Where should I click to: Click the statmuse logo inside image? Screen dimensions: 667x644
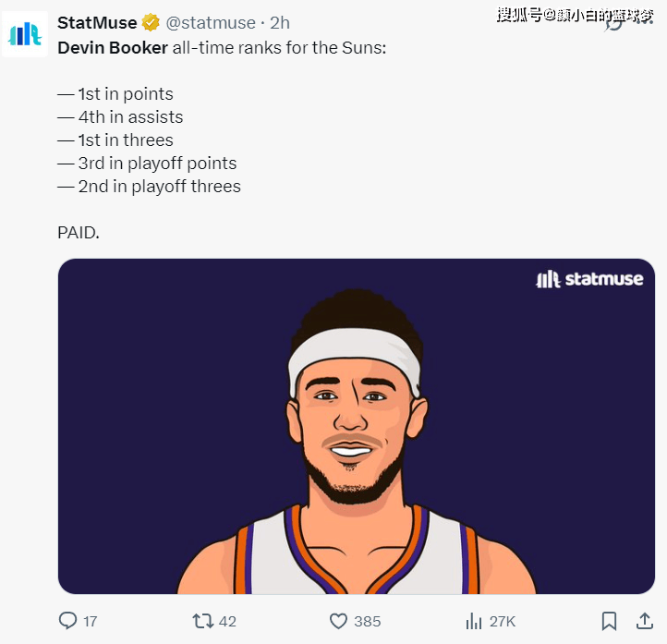pos(589,278)
